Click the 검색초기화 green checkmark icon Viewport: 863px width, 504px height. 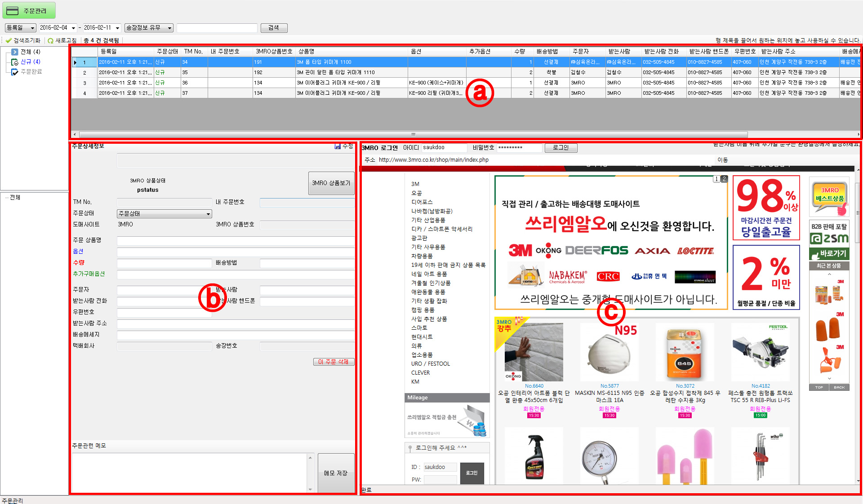tap(9, 40)
